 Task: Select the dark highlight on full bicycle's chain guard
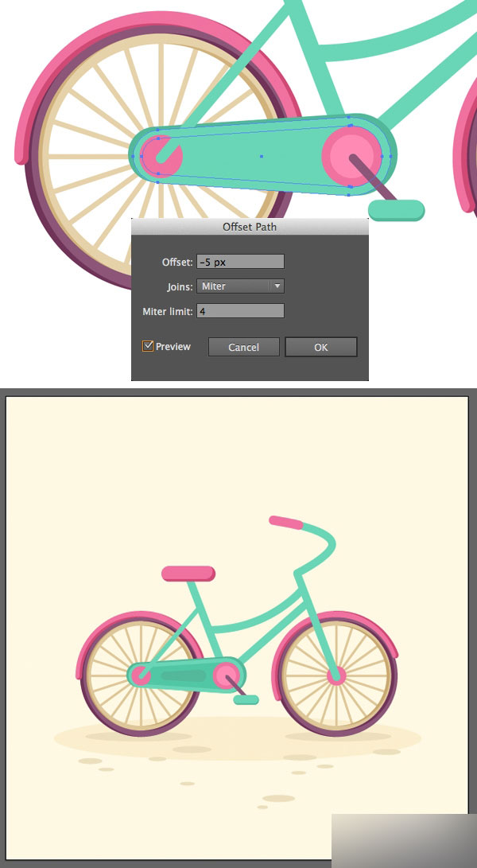[x=183, y=675]
